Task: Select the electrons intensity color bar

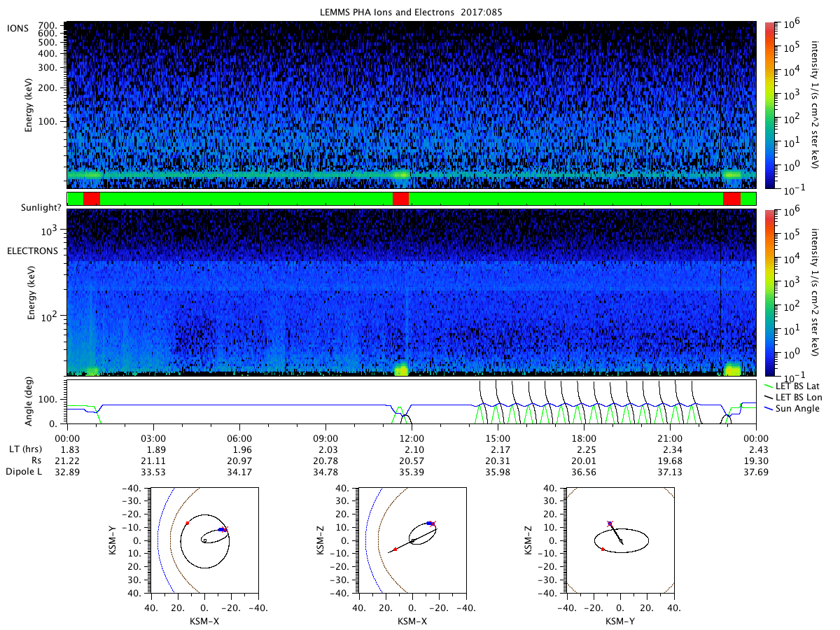Action: pyautogui.click(x=770, y=293)
